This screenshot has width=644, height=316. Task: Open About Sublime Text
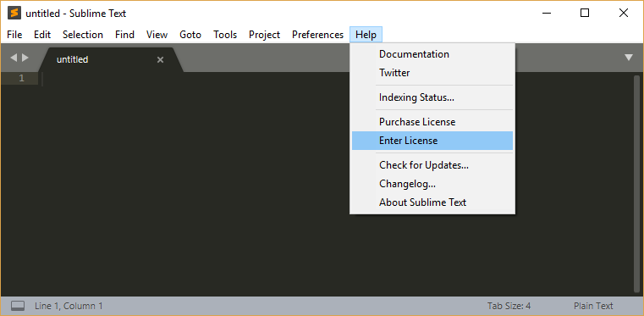(x=432, y=202)
